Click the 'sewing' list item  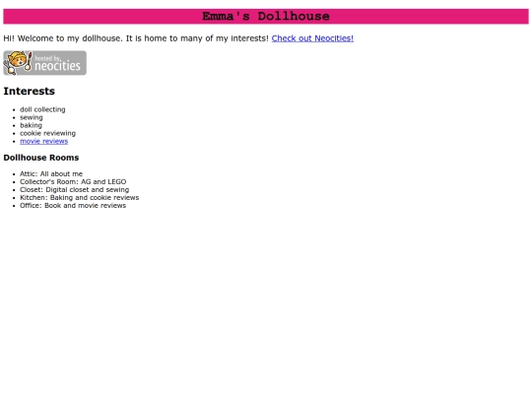pos(32,117)
